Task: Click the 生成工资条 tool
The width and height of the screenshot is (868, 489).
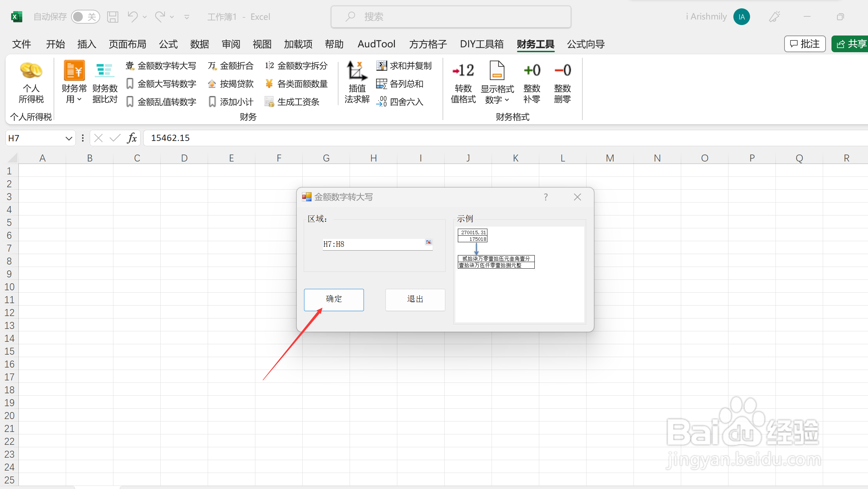Action: click(x=292, y=102)
